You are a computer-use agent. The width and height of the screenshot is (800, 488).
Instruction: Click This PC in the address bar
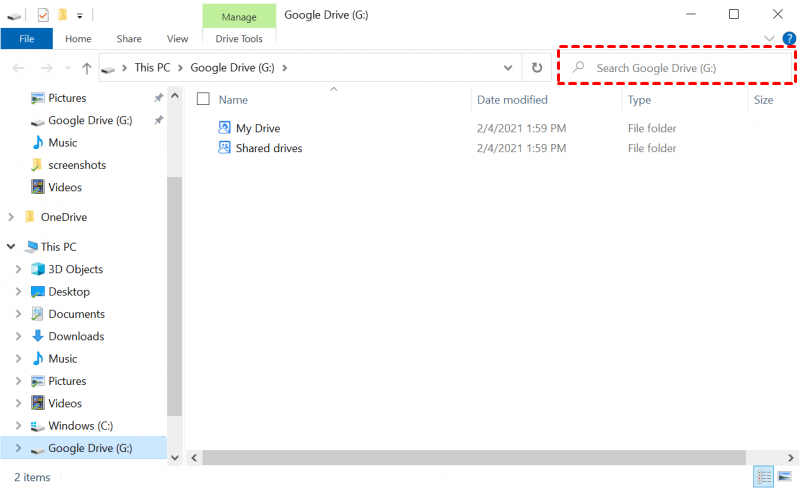[152, 68]
